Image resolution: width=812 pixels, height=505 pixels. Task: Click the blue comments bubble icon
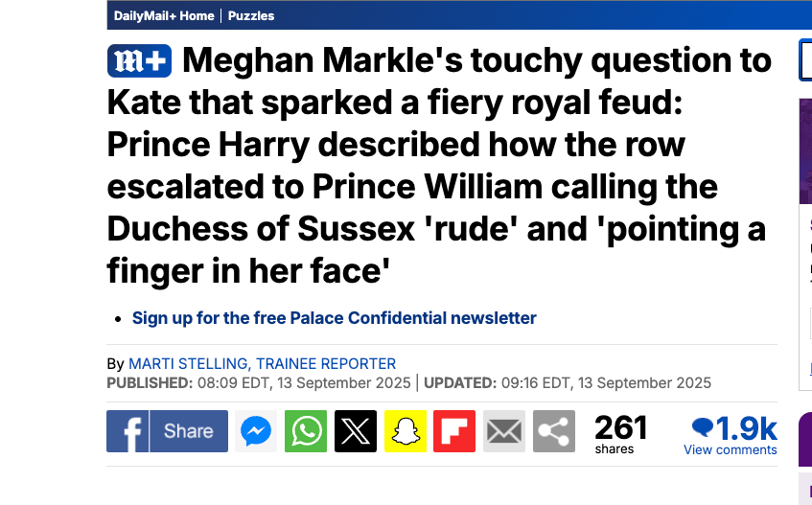coord(703,427)
